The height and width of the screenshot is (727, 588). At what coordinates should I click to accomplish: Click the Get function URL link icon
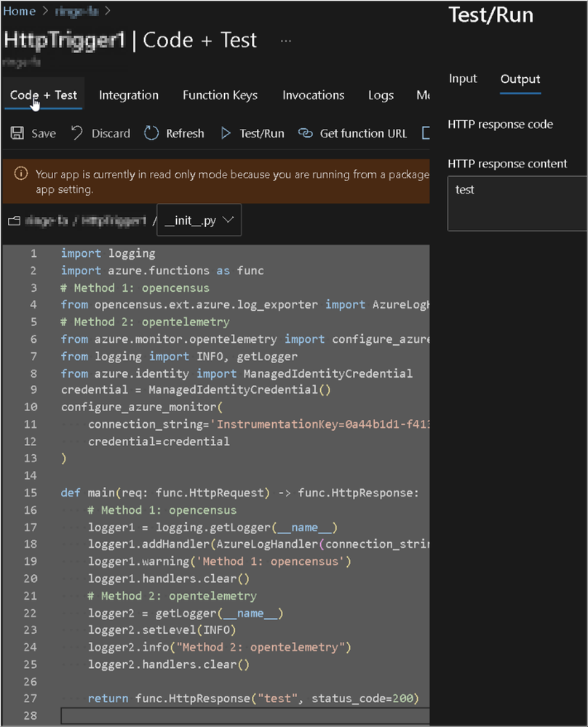[x=306, y=133]
